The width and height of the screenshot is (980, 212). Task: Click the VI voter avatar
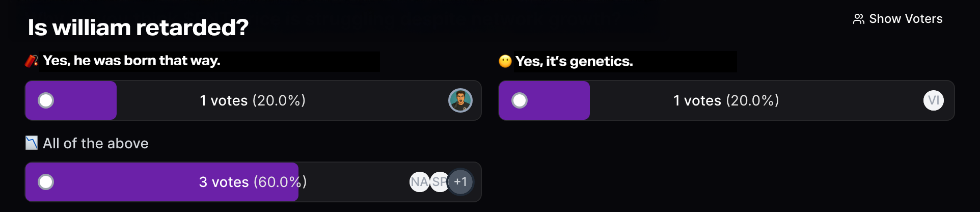click(934, 100)
